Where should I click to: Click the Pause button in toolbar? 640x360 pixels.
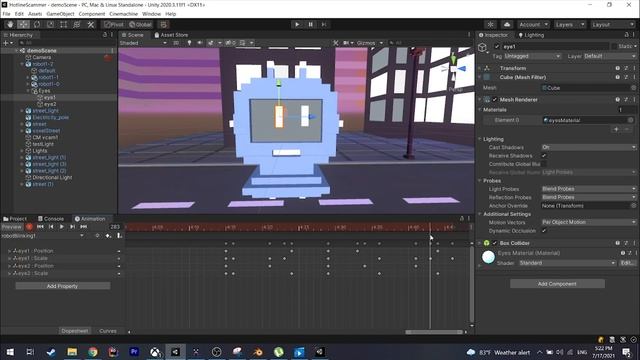pyautogui.click(x=310, y=24)
